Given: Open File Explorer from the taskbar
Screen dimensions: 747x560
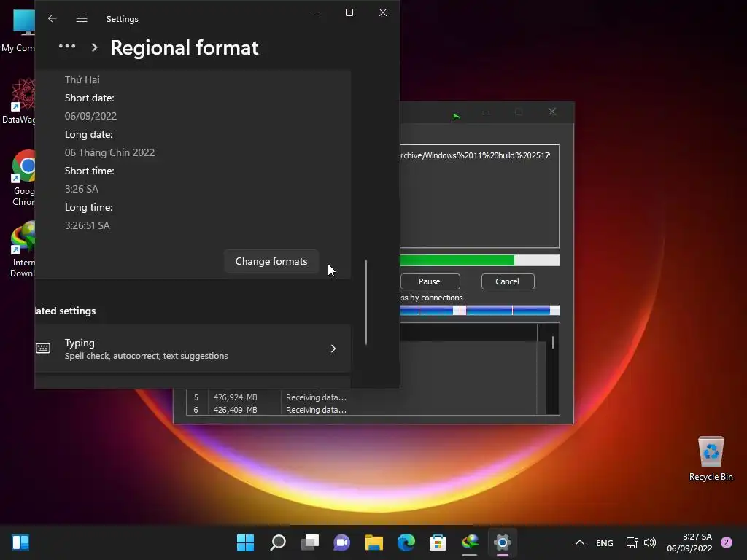Looking at the screenshot, I should point(374,542).
